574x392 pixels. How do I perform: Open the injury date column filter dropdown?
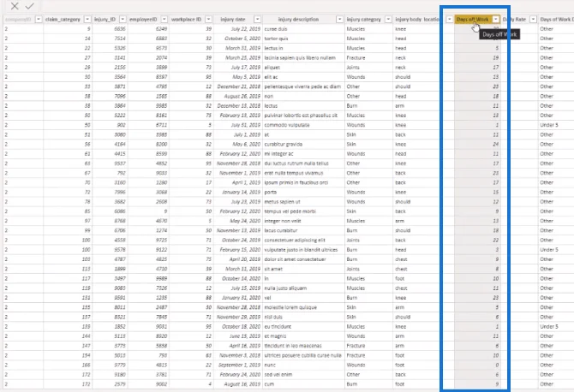[x=258, y=20]
